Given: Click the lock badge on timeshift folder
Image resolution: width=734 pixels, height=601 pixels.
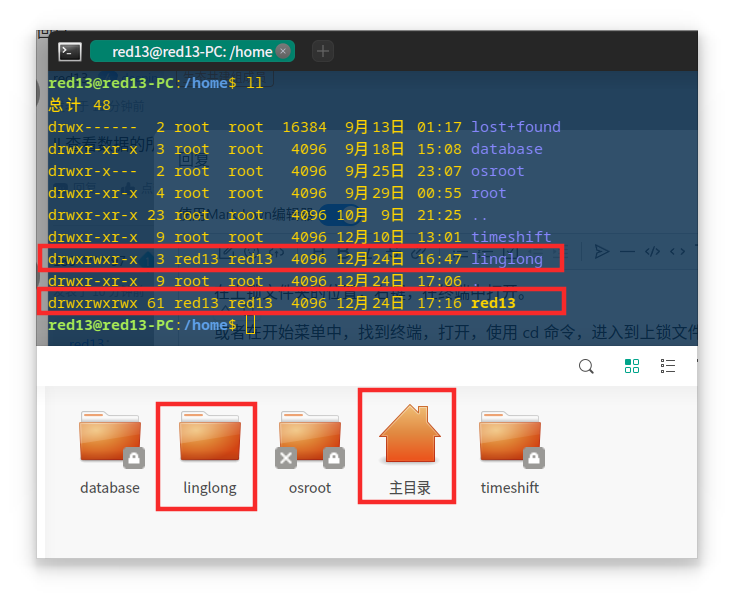Looking at the screenshot, I should (x=534, y=458).
